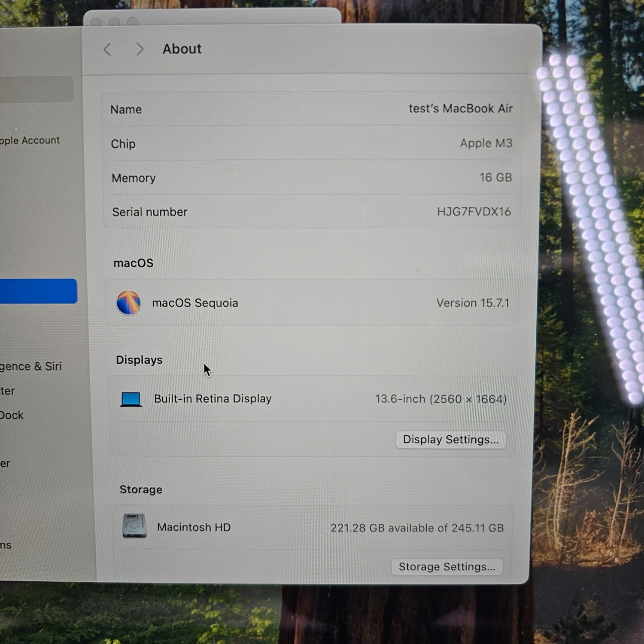Open the Siri sidebar item
Screen dimensions: 644x644
coord(30,366)
